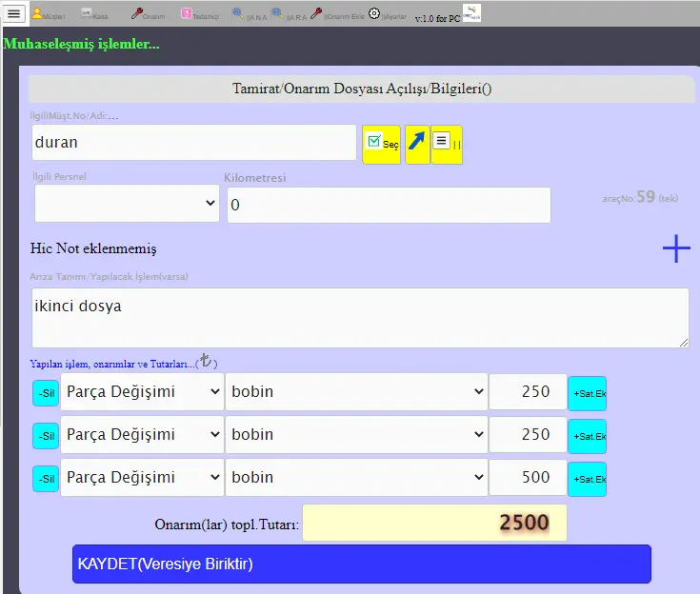Image resolution: width=700 pixels, height=594 pixels.
Task: Click the Ayarlar gear icon
Action: point(374,14)
